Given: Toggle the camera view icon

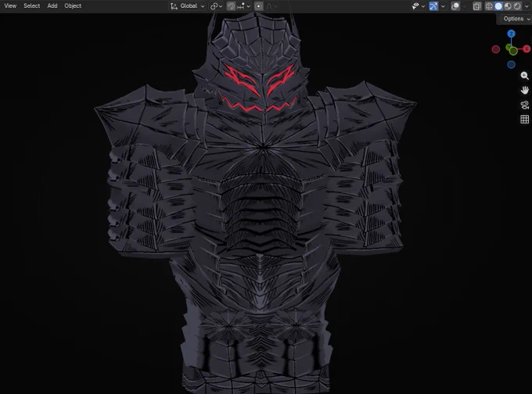Looking at the screenshot, I should (524, 105).
